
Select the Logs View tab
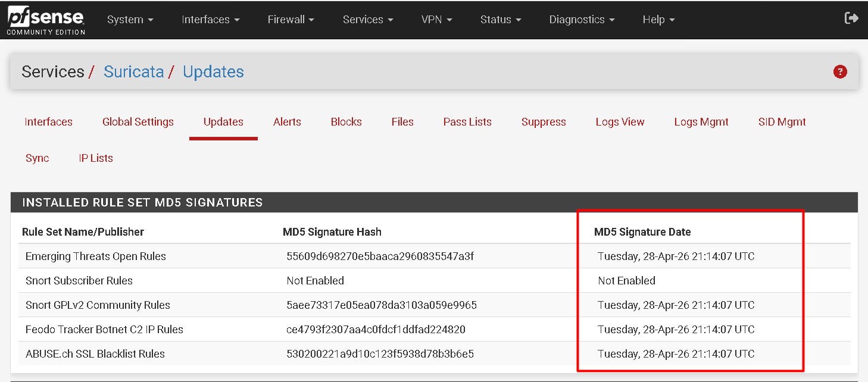620,122
